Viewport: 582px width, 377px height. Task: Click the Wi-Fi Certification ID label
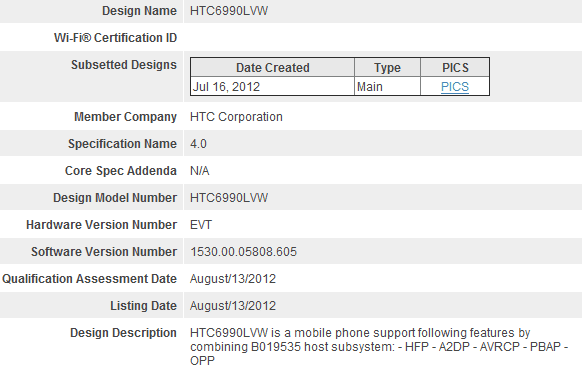click(115, 38)
